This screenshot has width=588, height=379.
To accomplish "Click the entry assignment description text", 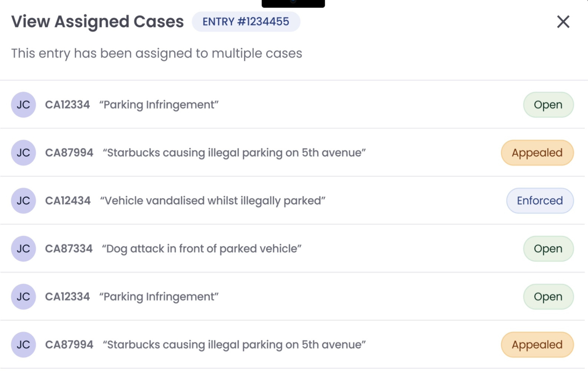I will 157,53.
